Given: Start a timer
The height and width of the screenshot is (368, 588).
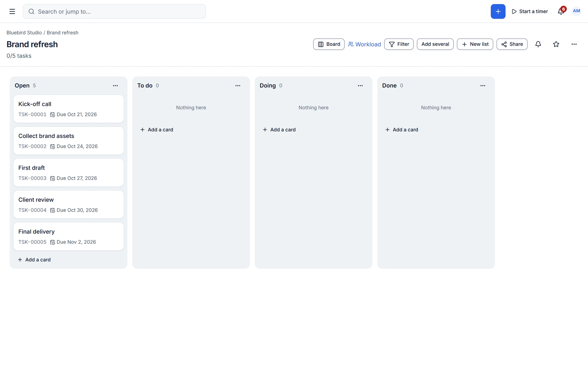Looking at the screenshot, I should coord(530,11).
